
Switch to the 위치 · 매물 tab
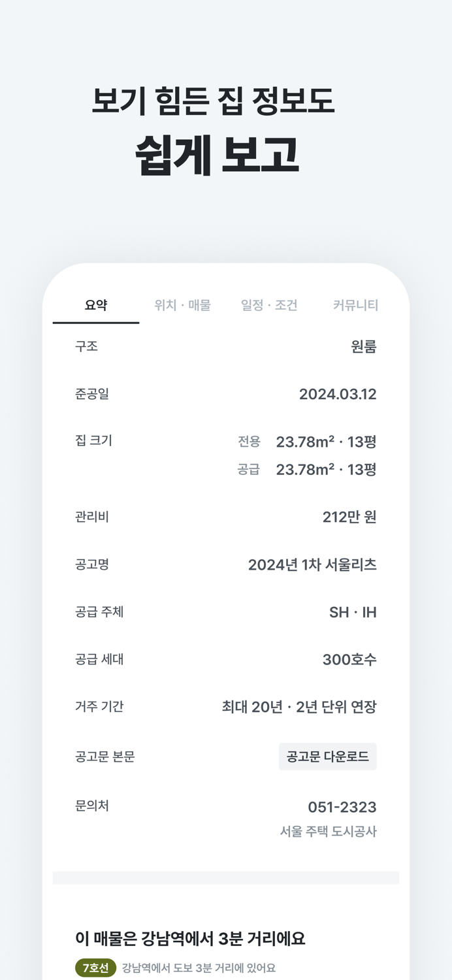(x=184, y=304)
